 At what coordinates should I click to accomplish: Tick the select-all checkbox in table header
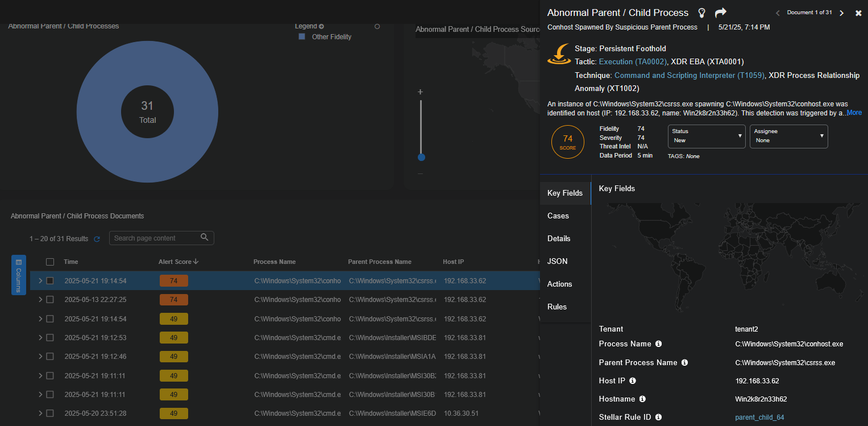50,262
